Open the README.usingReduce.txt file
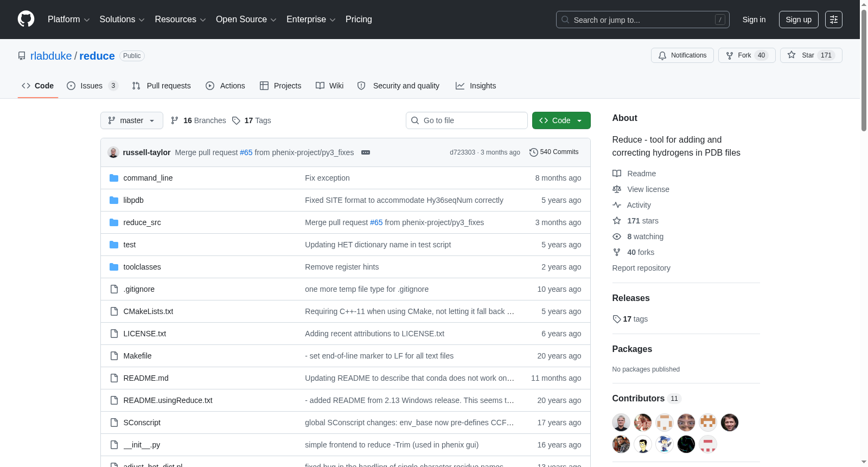This screenshot has height=467, width=868. click(x=168, y=400)
